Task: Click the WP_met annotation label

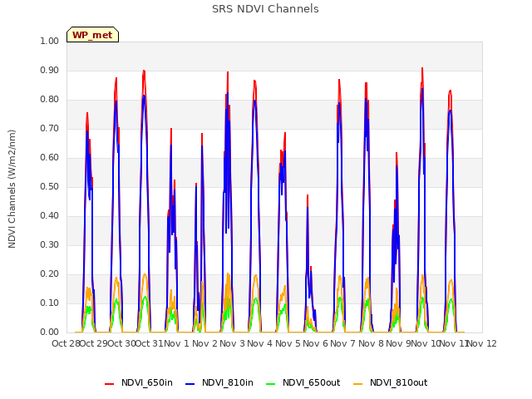Action: tap(92, 35)
